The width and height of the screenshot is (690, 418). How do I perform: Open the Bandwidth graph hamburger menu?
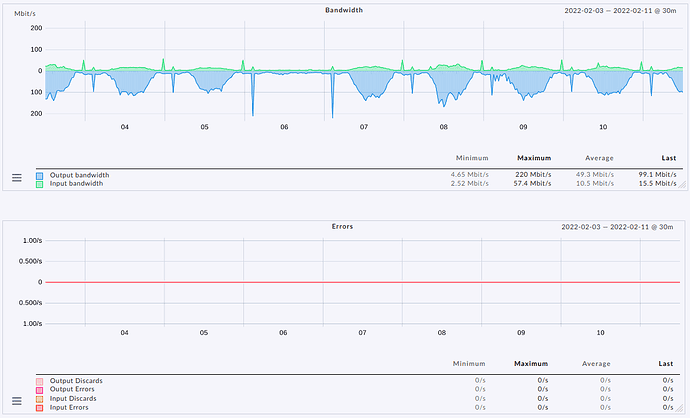click(16, 177)
